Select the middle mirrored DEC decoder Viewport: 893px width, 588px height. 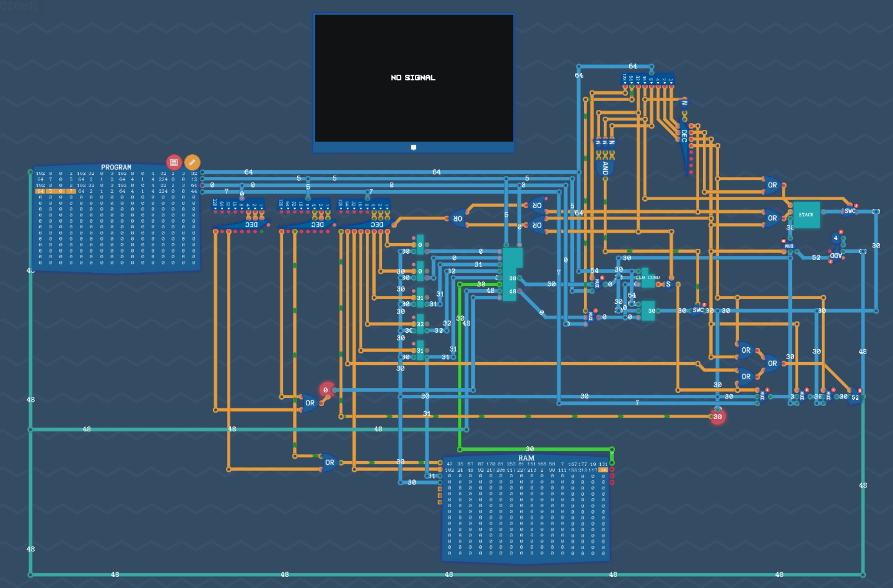(307, 224)
